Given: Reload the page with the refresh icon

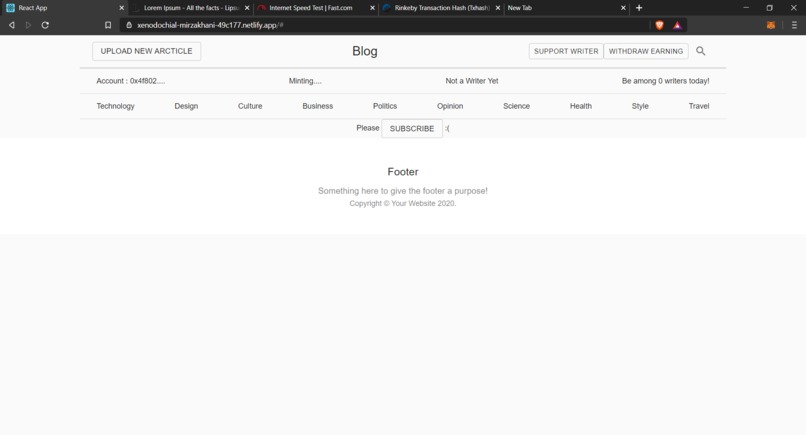Looking at the screenshot, I should click(x=45, y=25).
